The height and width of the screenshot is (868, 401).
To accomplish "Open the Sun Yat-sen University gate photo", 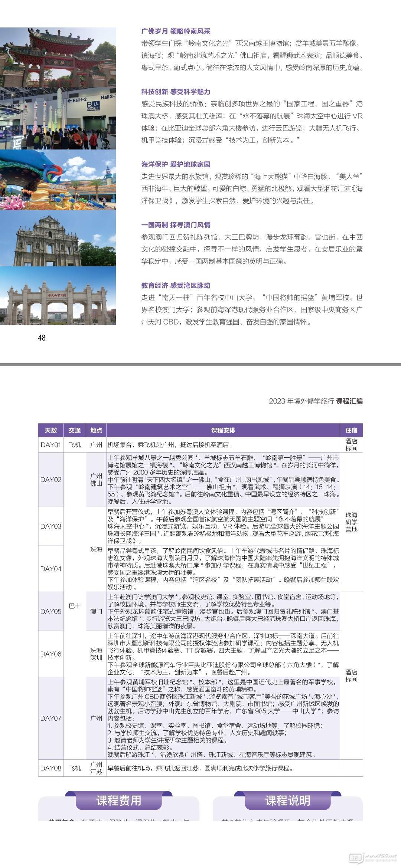I will pyautogui.click(x=58, y=296).
